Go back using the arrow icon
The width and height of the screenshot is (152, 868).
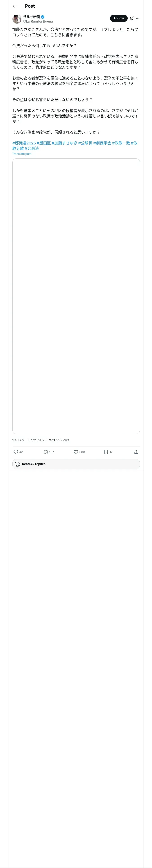coord(14,6)
